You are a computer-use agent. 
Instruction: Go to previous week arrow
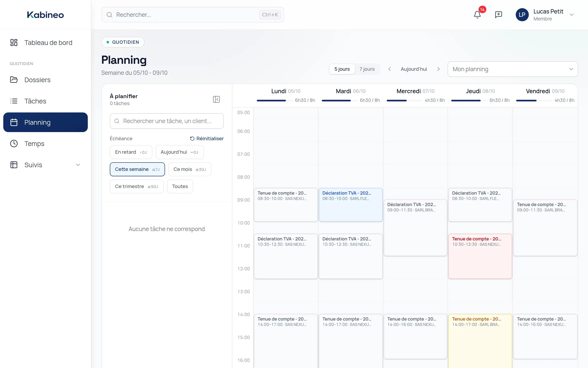[x=390, y=69]
